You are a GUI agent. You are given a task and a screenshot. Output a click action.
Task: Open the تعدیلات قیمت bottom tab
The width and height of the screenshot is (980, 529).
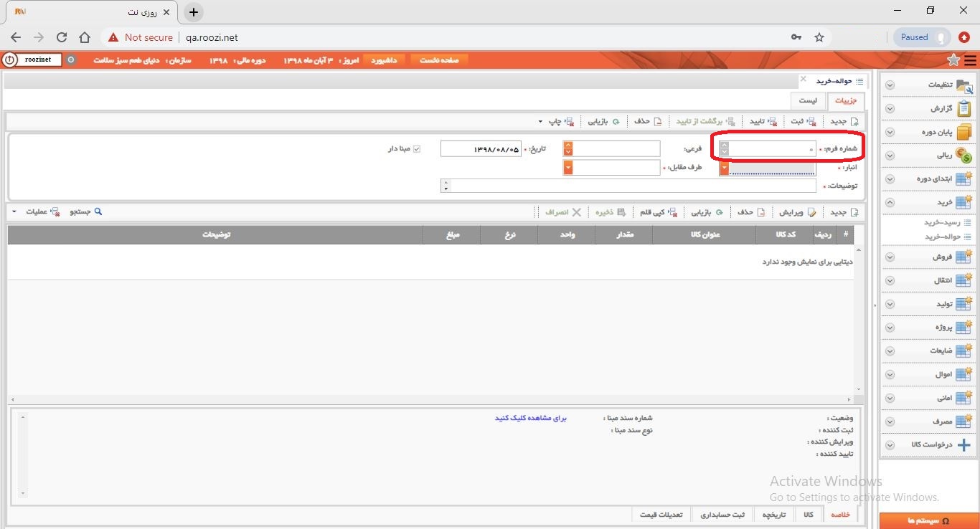[x=662, y=515]
